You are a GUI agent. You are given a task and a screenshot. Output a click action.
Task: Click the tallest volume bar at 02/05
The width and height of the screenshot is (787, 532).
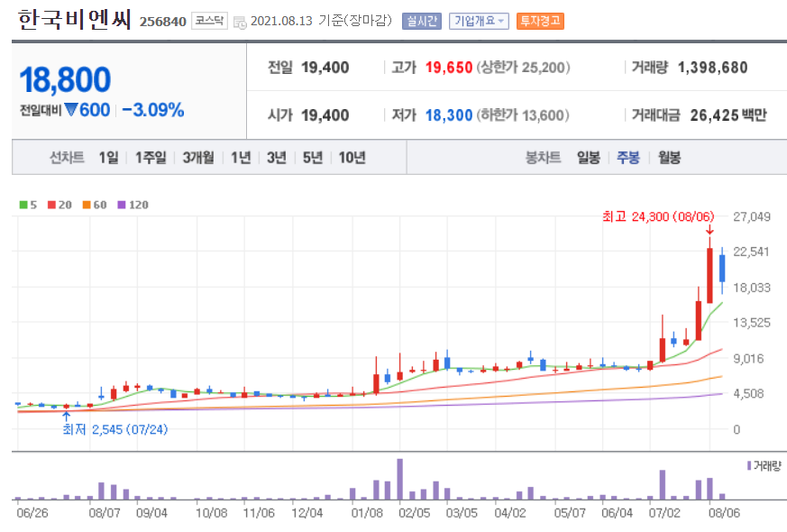coord(400,479)
